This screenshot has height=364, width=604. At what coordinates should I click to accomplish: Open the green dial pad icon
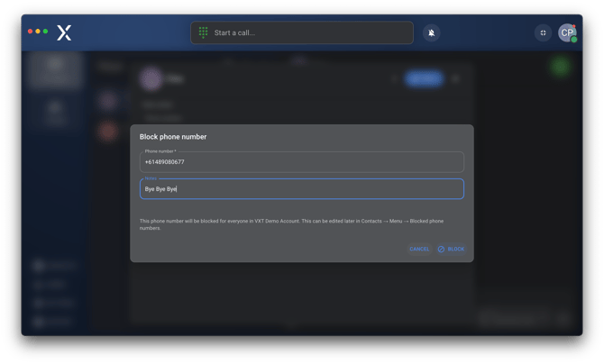(203, 32)
